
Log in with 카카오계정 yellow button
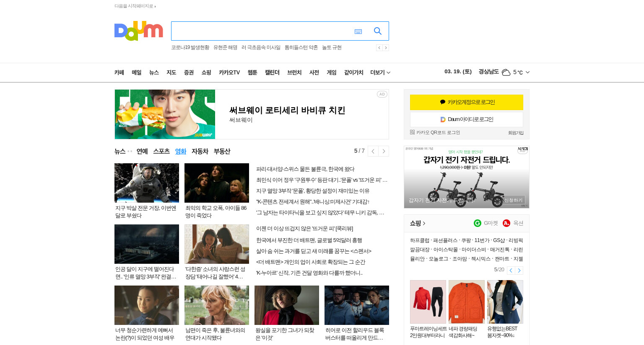click(x=467, y=102)
